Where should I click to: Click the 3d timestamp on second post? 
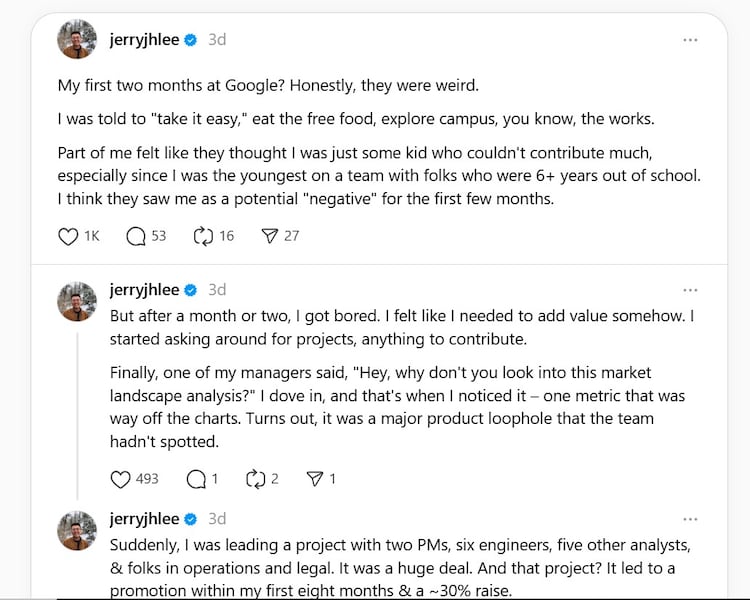point(216,290)
